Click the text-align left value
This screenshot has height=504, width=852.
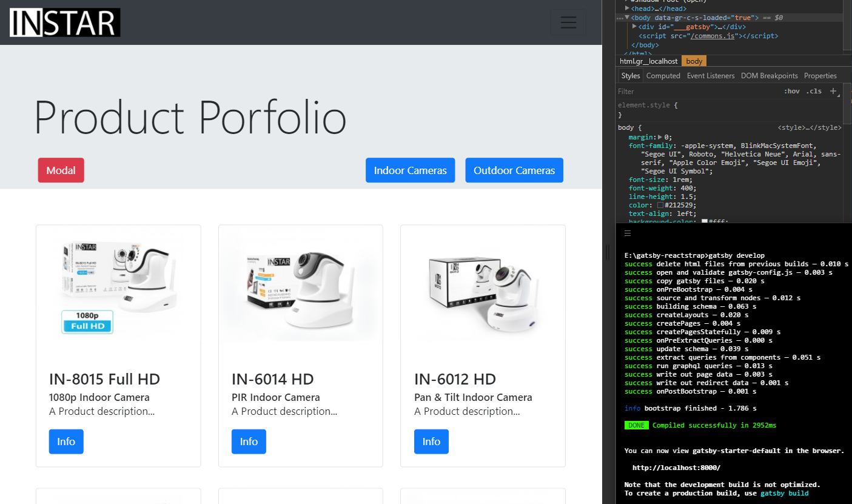click(x=684, y=214)
